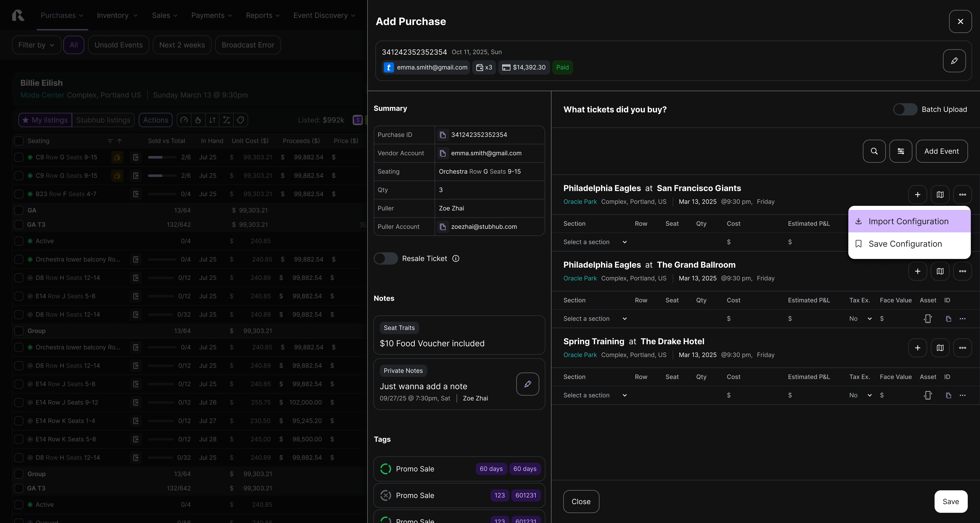Edit the private note with pencil icon
This screenshot has width=980, height=523.
pos(527,384)
